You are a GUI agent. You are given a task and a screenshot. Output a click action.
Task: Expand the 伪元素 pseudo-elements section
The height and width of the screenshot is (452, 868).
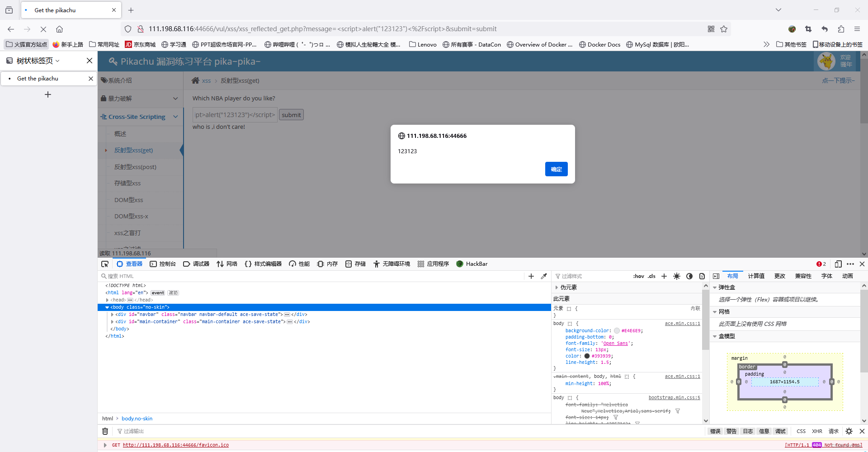coord(557,287)
